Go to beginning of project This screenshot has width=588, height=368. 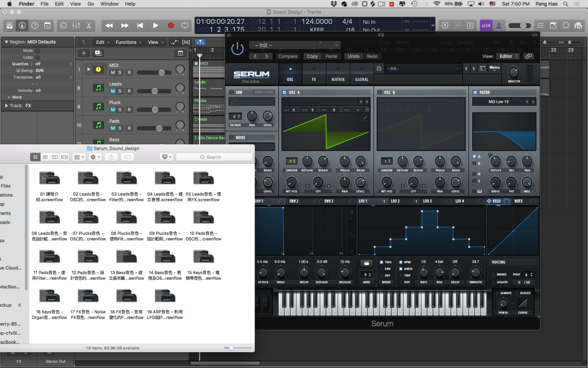(x=140, y=25)
